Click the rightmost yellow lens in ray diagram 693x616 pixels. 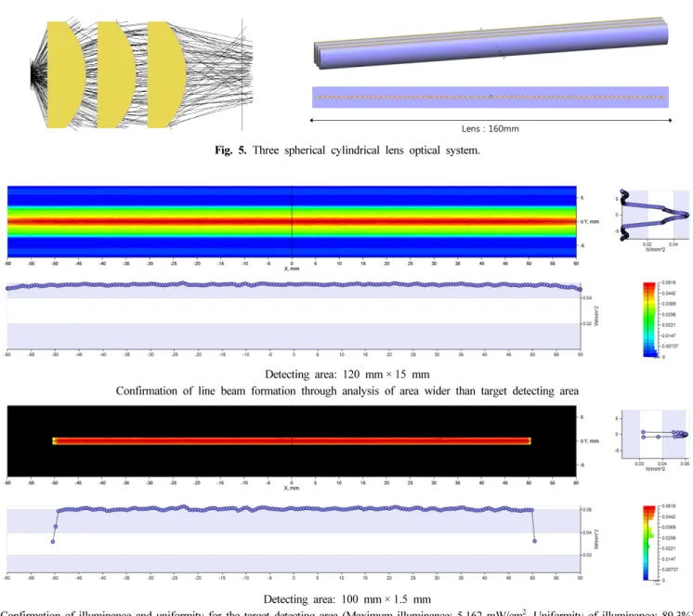point(166,74)
